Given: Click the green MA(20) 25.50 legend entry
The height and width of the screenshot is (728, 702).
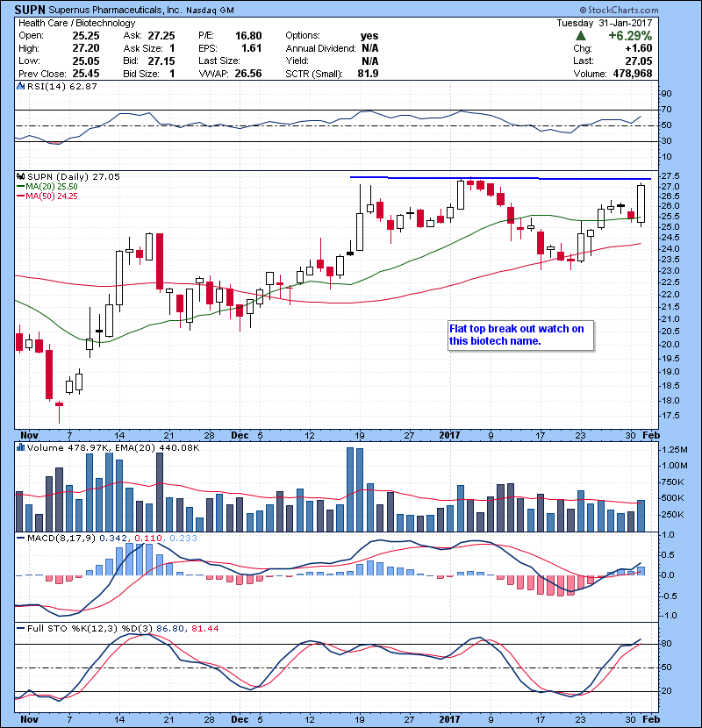Looking at the screenshot, I should [x=47, y=186].
